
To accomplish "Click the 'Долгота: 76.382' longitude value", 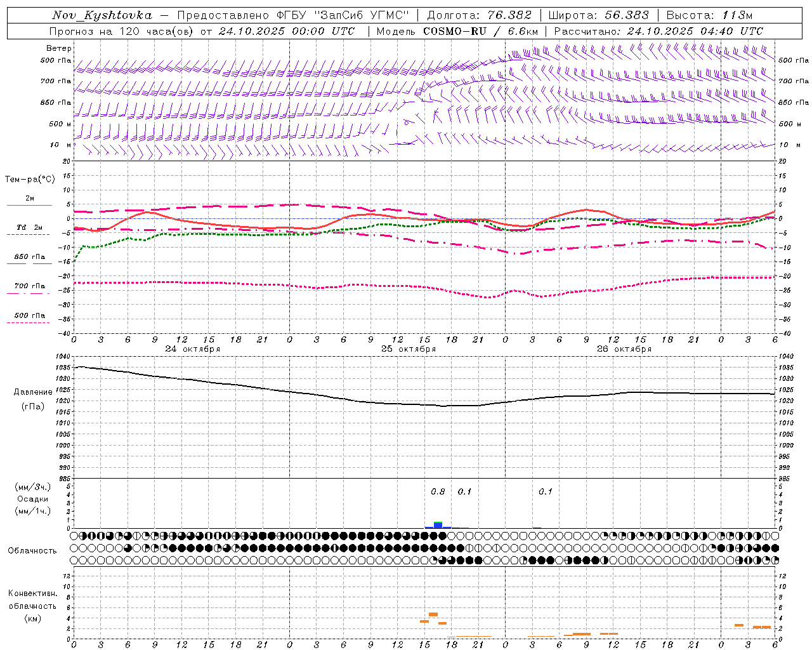I will (x=479, y=15).
